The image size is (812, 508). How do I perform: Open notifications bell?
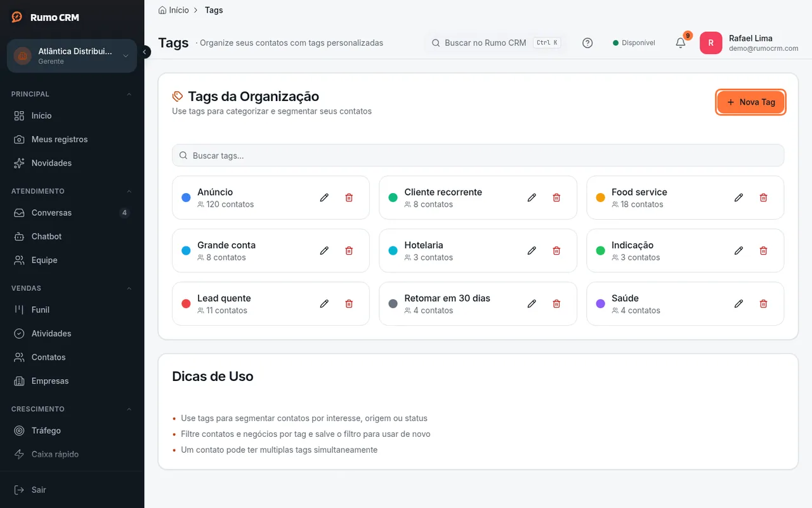pyautogui.click(x=681, y=43)
